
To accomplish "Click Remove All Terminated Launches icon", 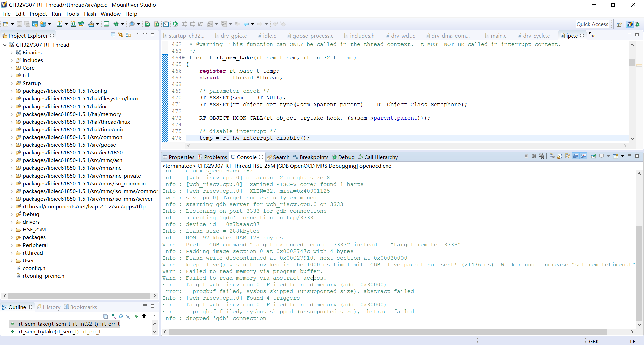I will click(542, 156).
